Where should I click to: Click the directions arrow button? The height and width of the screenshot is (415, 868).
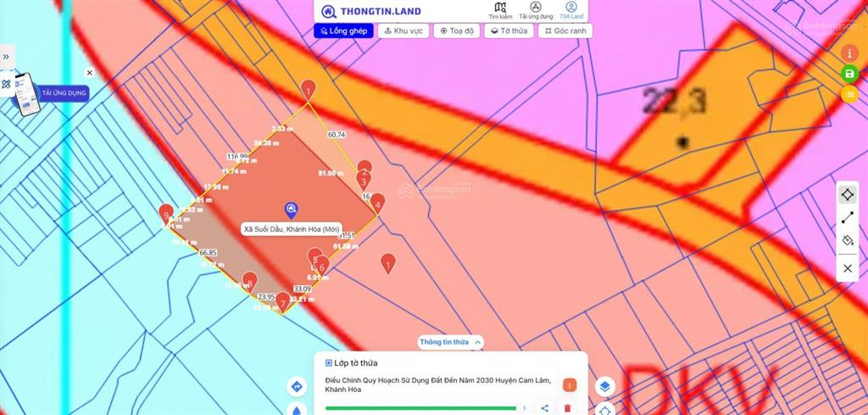point(297,387)
